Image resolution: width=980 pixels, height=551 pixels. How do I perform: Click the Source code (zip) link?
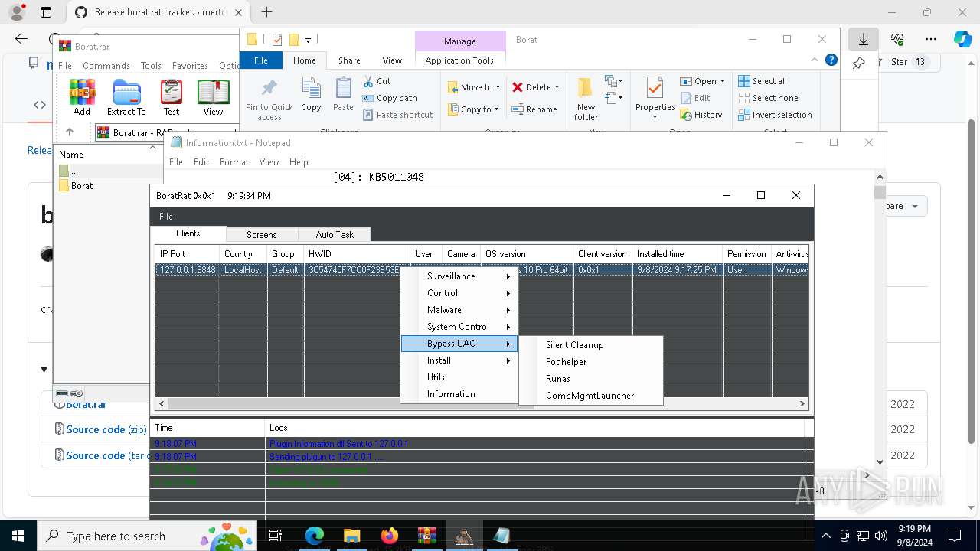(106, 429)
